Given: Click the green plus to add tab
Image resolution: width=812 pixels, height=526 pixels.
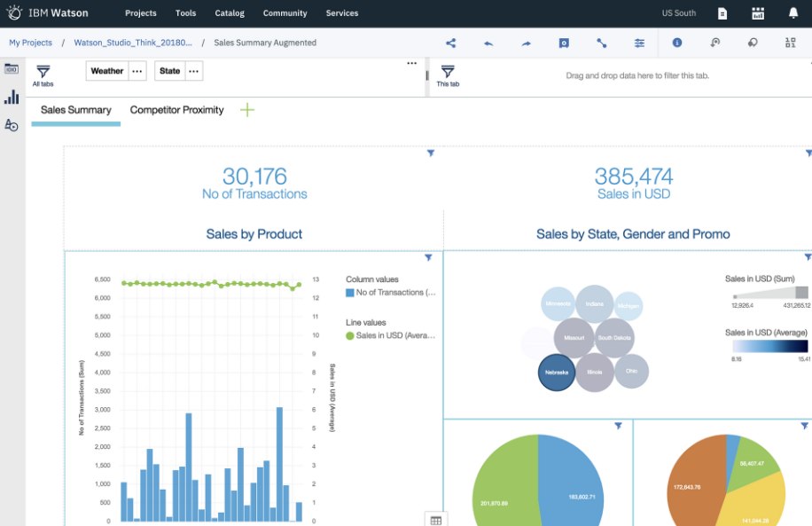Looking at the screenshot, I should coord(247,110).
